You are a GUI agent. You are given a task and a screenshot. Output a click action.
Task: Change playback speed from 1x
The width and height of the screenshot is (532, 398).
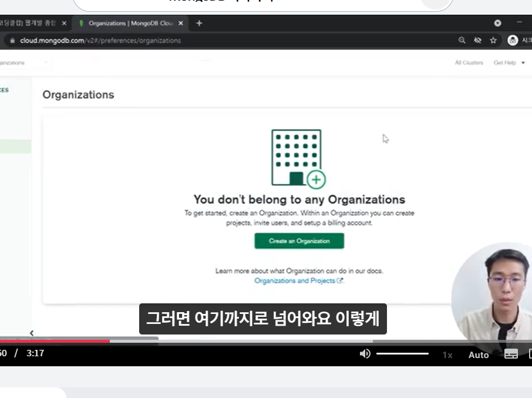[x=447, y=355]
